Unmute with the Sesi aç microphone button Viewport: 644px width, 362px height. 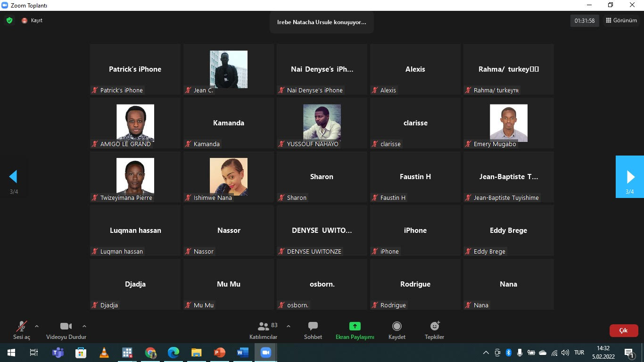(22, 330)
